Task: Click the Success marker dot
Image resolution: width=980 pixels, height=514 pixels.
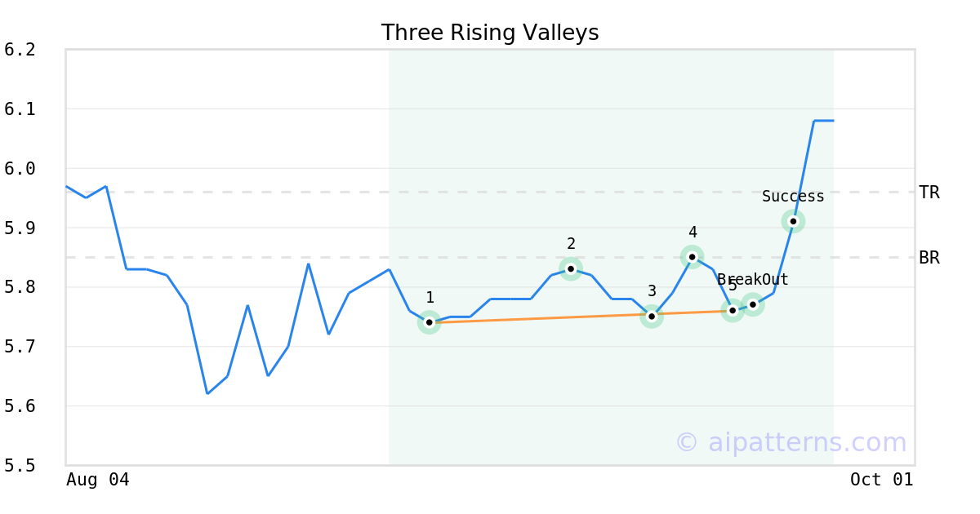Action: point(793,221)
